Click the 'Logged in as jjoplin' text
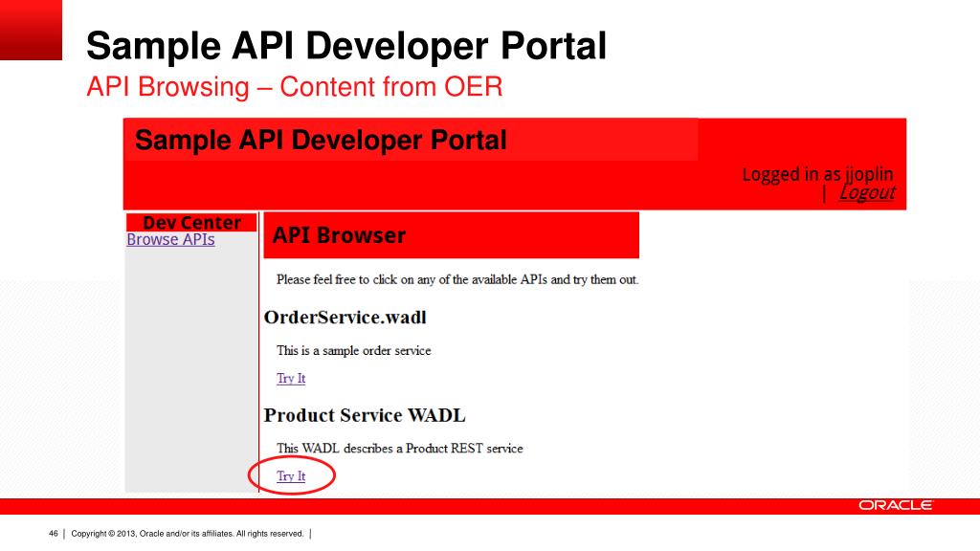The image size is (980, 551). pos(817,174)
